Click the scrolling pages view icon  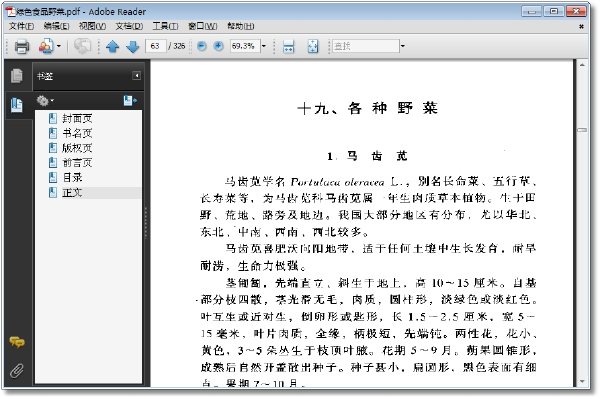pyautogui.click(x=289, y=47)
